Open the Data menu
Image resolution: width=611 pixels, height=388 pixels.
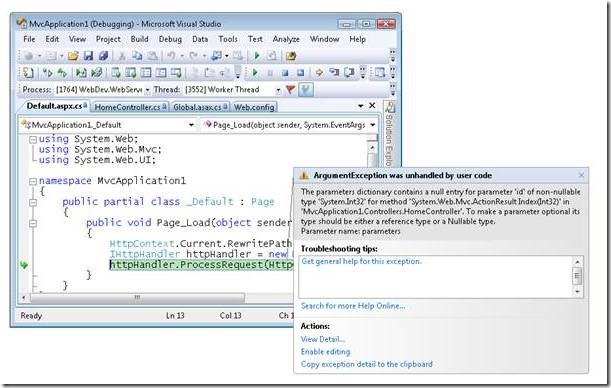point(200,39)
